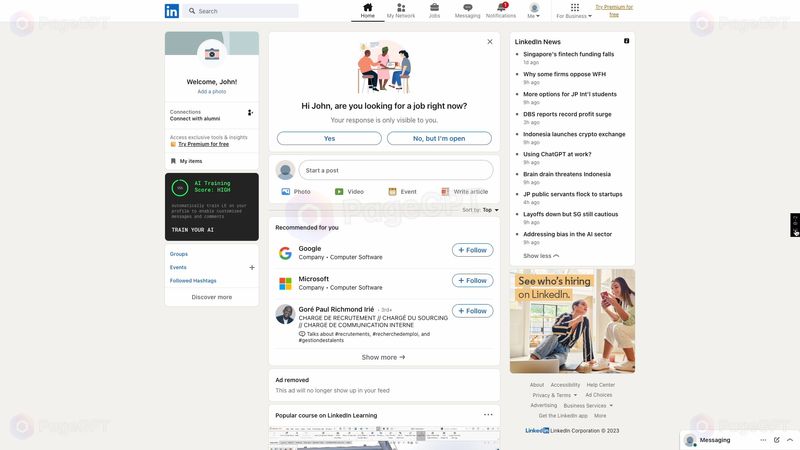Click the Video post icon
The height and width of the screenshot is (450, 800).
(x=349, y=191)
